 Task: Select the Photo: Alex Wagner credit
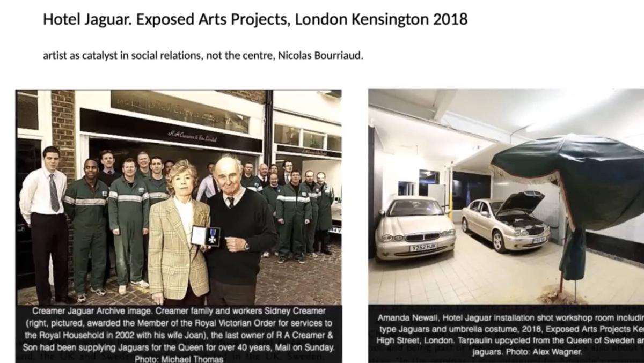pyautogui.click(x=527, y=352)
